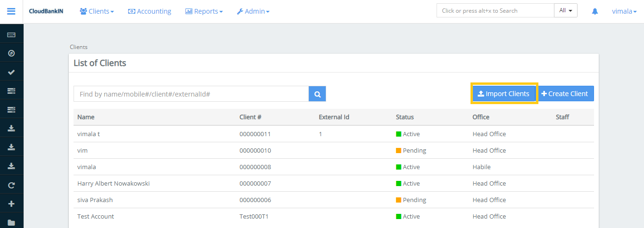The height and width of the screenshot is (228, 644).
Task: Click the CloudBankIN logo
Action: pyautogui.click(x=45, y=11)
